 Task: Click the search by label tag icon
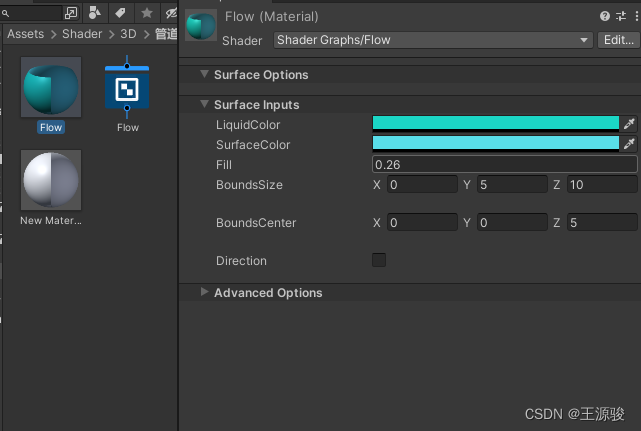pos(121,13)
